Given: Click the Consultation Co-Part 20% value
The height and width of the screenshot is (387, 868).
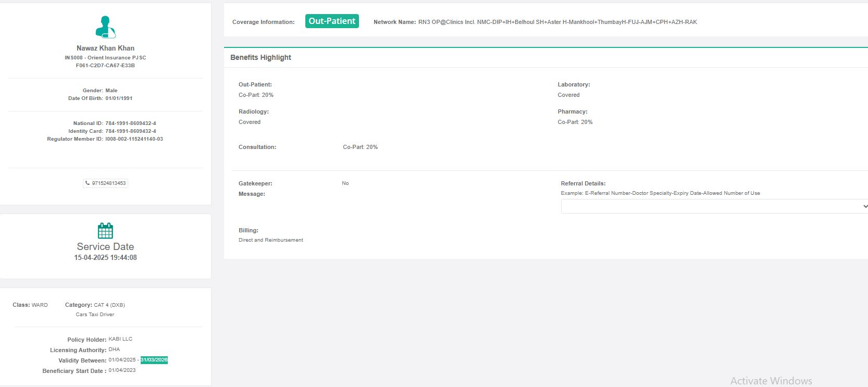Looking at the screenshot, I should (360, 147).
